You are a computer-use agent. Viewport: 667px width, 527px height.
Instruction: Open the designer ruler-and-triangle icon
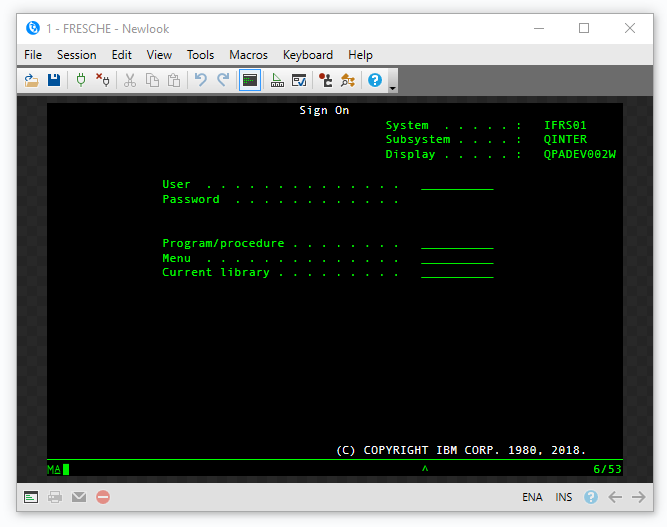click(277, 80)
